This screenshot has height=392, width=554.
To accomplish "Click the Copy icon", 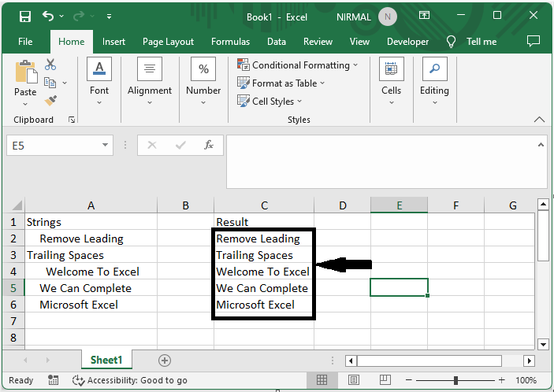I will tap(50, 83).
